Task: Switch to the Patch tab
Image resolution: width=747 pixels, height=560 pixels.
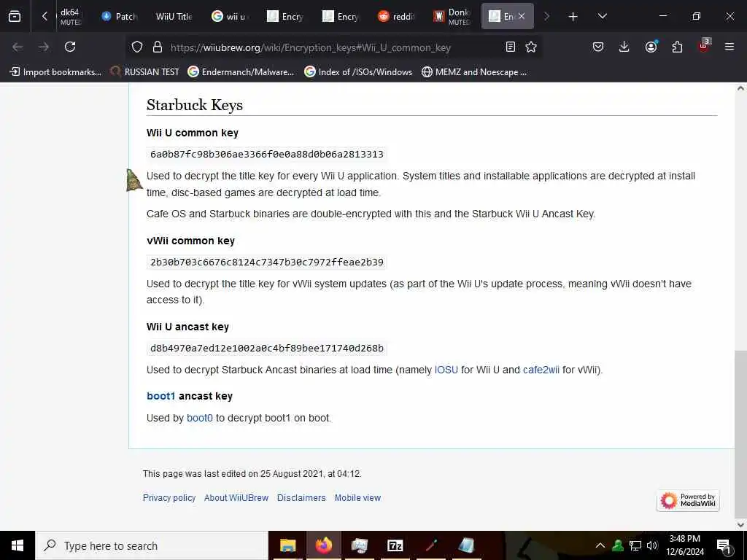Action: pos(119,16)
